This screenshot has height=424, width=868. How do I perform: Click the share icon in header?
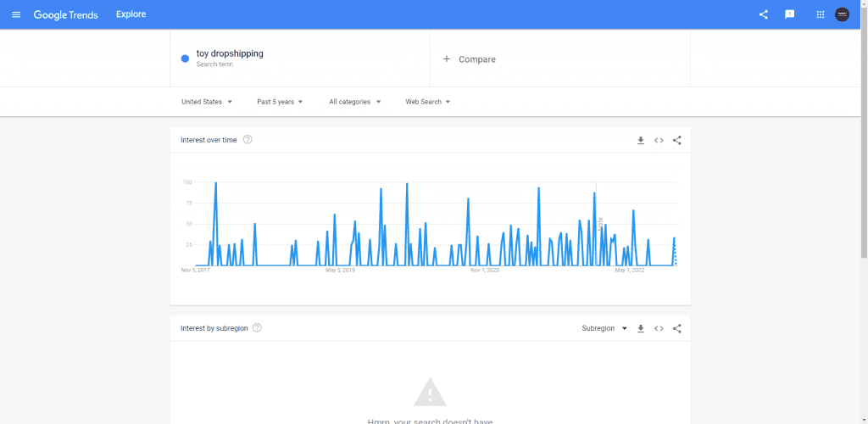[763, 14]
